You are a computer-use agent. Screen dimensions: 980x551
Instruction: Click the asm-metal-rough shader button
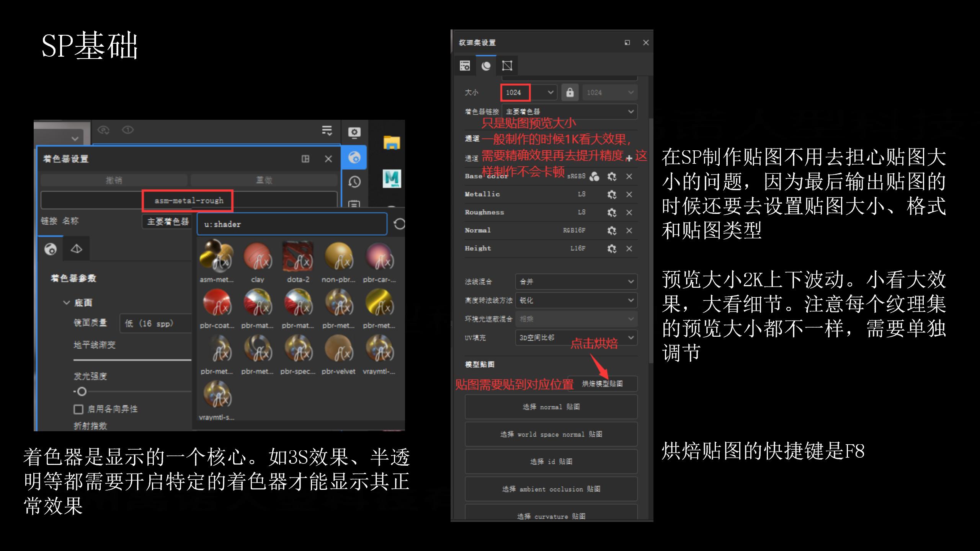189,201
